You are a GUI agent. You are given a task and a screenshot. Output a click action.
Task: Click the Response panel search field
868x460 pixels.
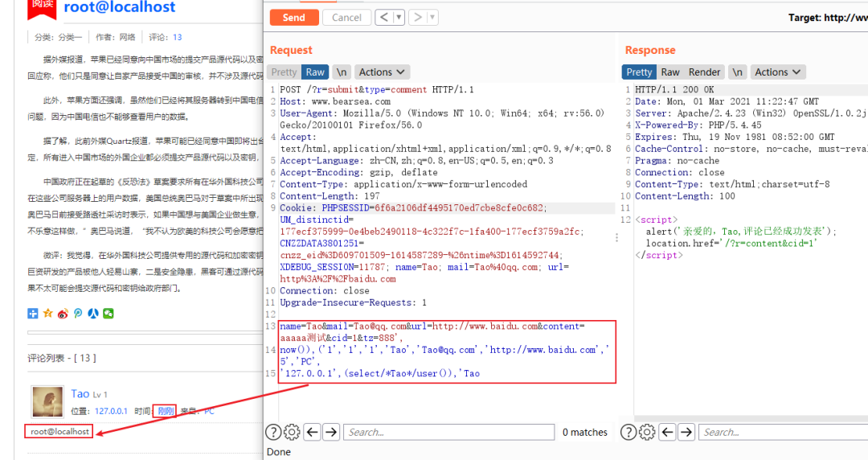(784, 432)
